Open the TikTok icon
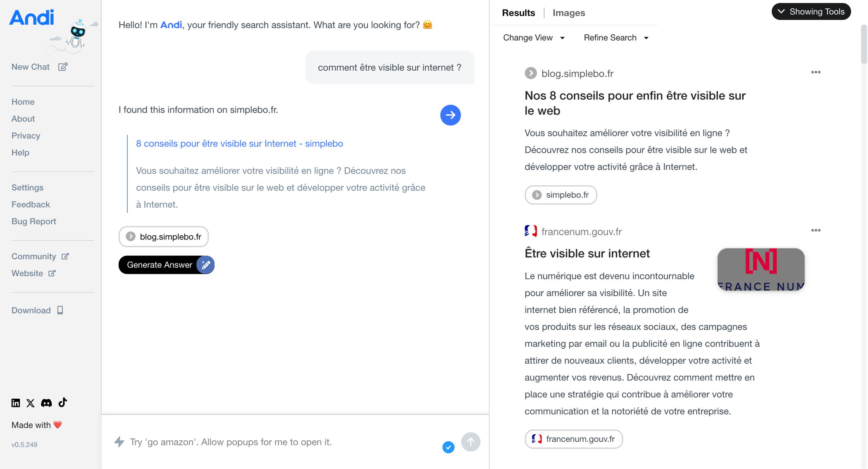This screenshot has height=469, width=868. click(x=62, y=402)
